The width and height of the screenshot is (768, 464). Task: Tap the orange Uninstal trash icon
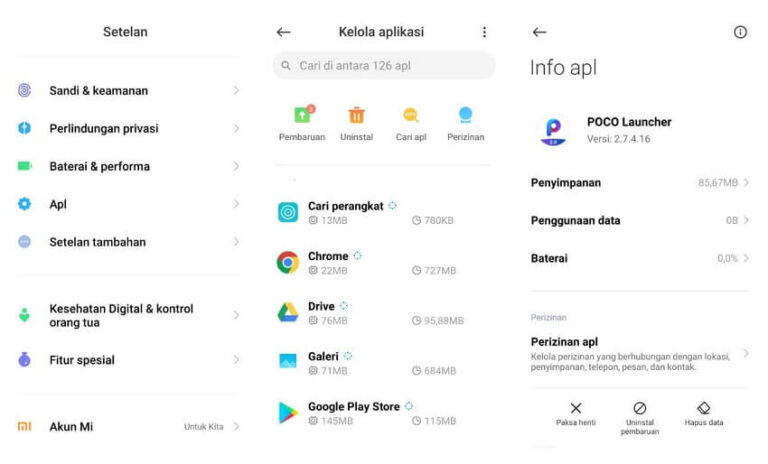357,115
